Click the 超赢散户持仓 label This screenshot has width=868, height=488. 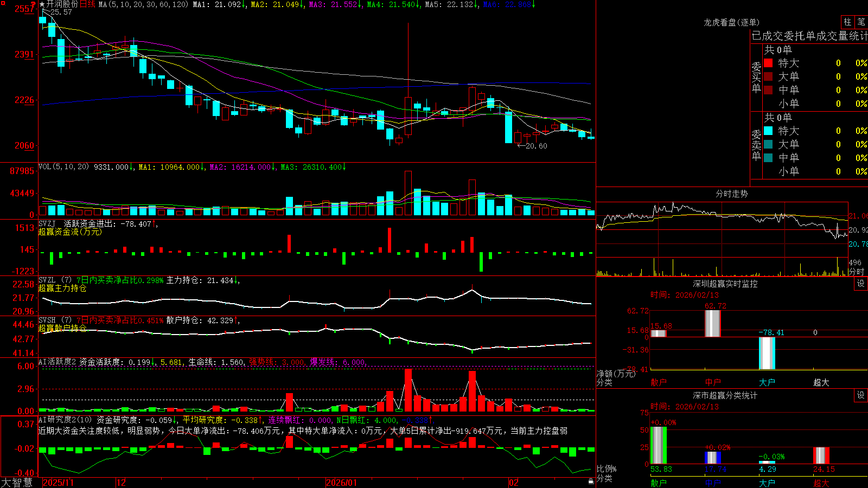coord(62,328)
